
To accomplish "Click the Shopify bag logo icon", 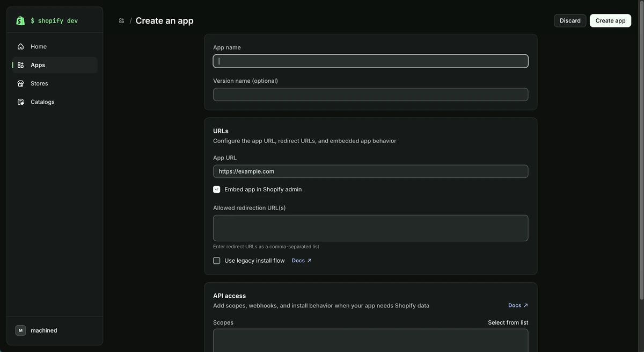I will [x=20, y=20].
